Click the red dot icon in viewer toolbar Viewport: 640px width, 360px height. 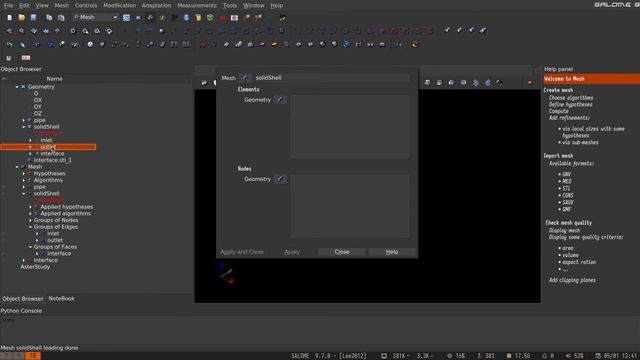pyautogui.click(x=530, y=82)
